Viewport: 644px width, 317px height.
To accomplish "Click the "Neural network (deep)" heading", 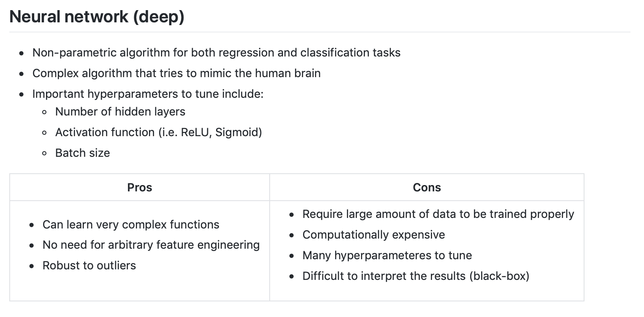I will pyautogui.click(x=97, y=17).
